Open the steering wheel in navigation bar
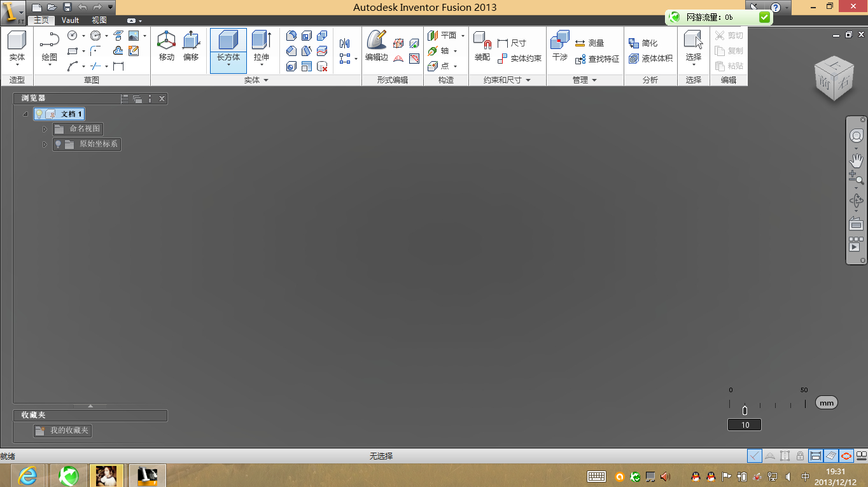The width and height of the screenshot is (868, 487). (857, 136)
